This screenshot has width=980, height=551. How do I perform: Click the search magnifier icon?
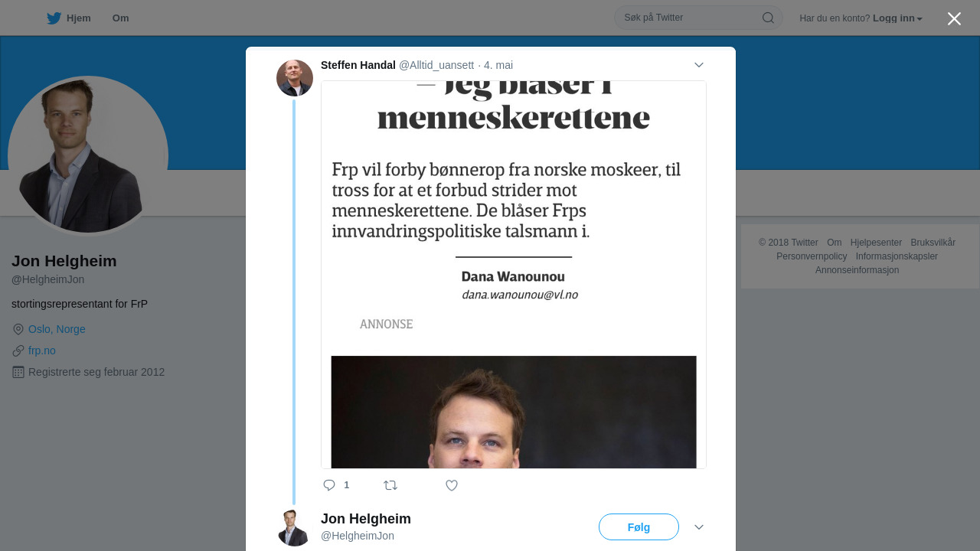tap(768, 18)
